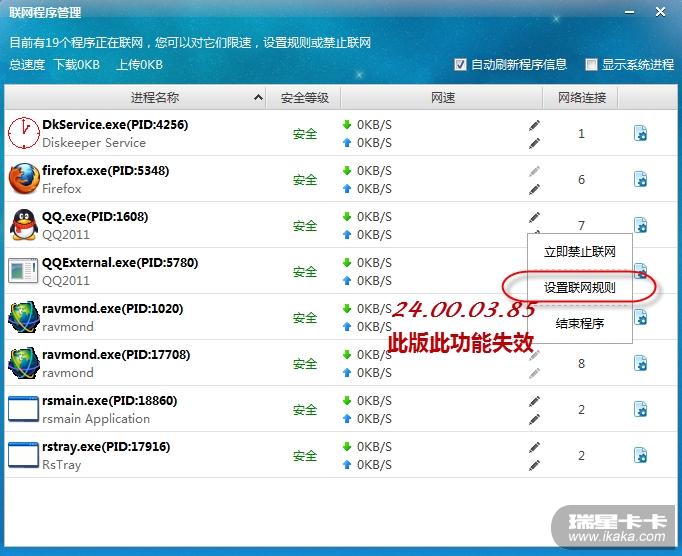The width and height of the screenshot is (682, 556).
Task: Click Diskeeper Service description text
Action: coord(94,143)
